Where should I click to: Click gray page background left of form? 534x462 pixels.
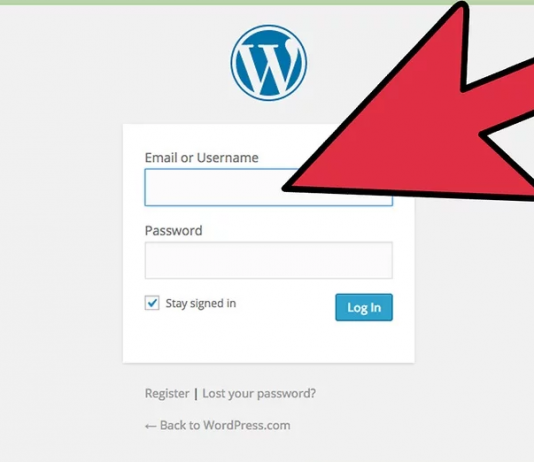[x=61, y=238]
